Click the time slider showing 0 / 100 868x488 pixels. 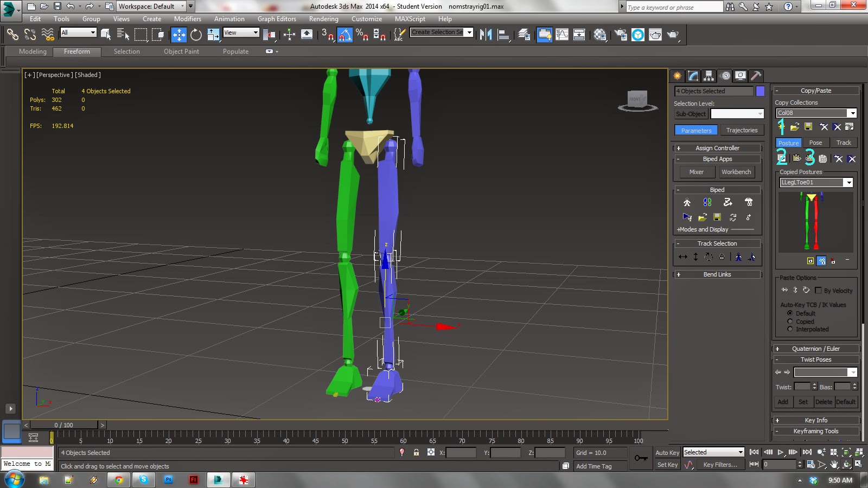pos(63,425)
